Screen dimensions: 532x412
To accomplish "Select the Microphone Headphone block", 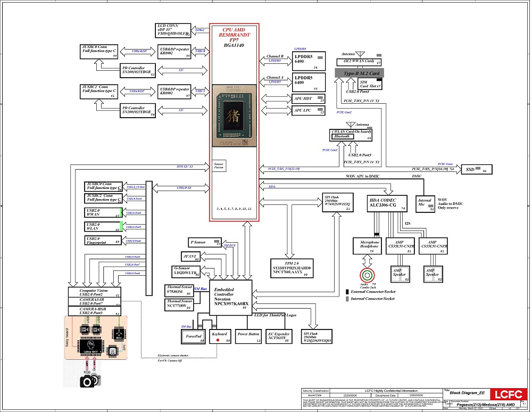I will [368, 246].
